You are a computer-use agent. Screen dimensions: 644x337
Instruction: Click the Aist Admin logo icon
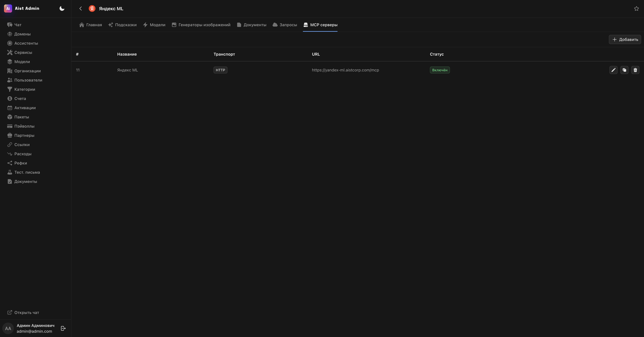tap(8, 8)
